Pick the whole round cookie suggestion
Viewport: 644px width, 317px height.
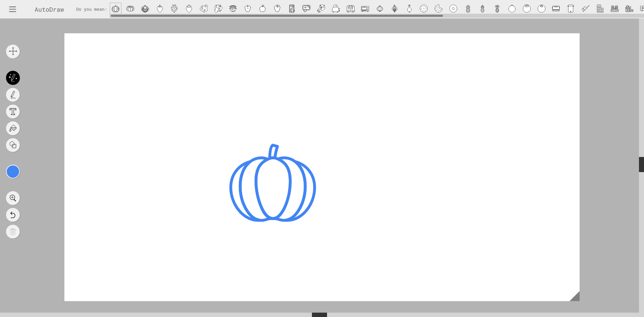tap(424, 9)
